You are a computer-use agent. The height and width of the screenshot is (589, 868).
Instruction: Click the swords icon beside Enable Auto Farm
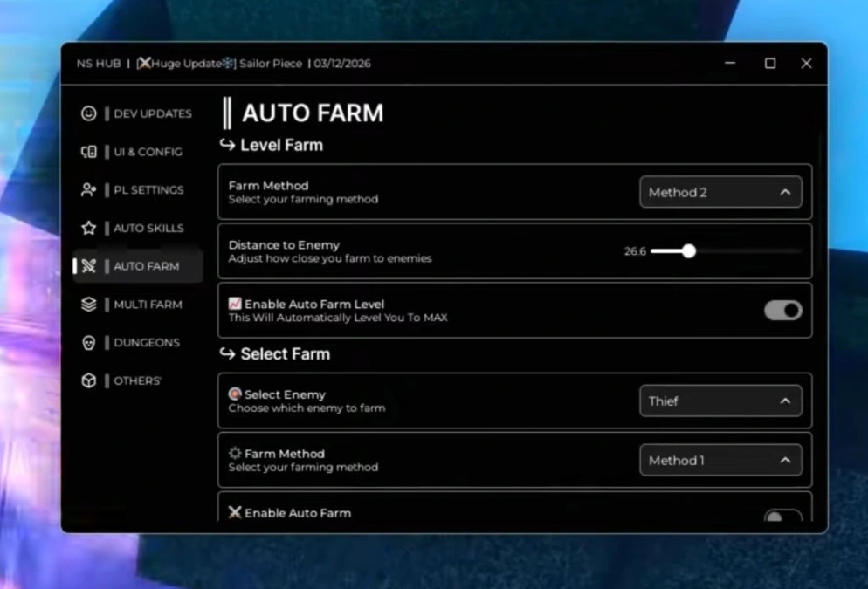(x=235, y=512)
